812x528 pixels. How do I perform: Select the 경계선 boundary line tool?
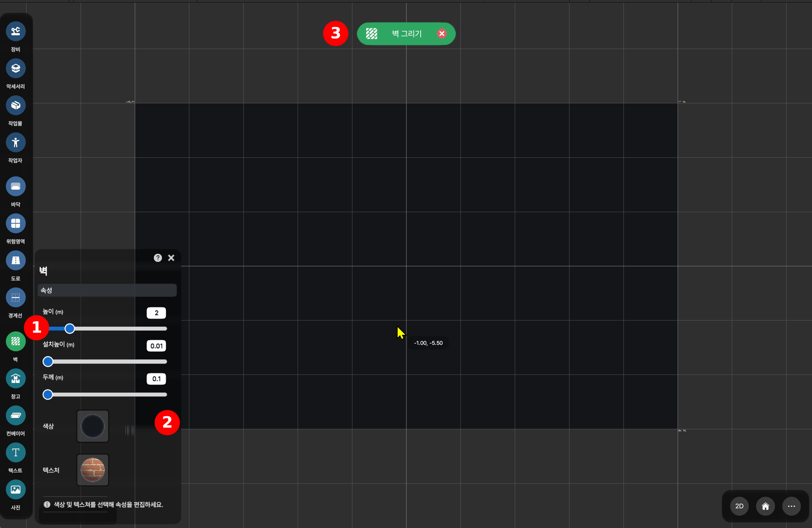tap(16, 297)
